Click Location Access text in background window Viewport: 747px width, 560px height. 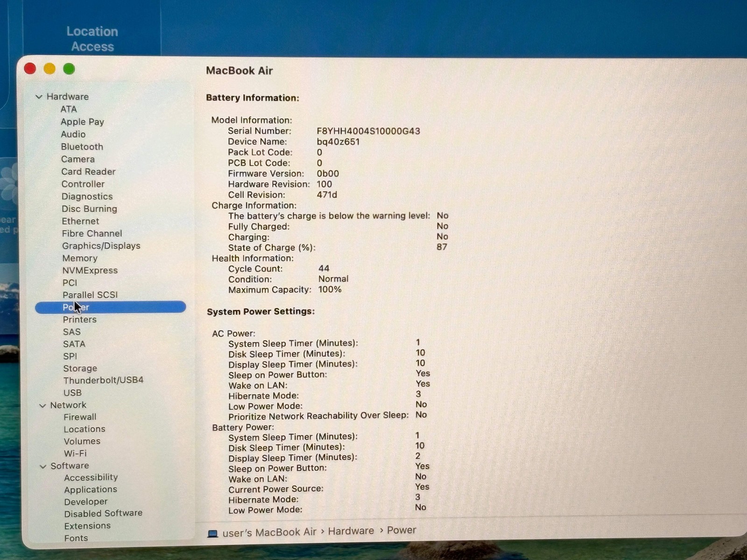[92, 39]
